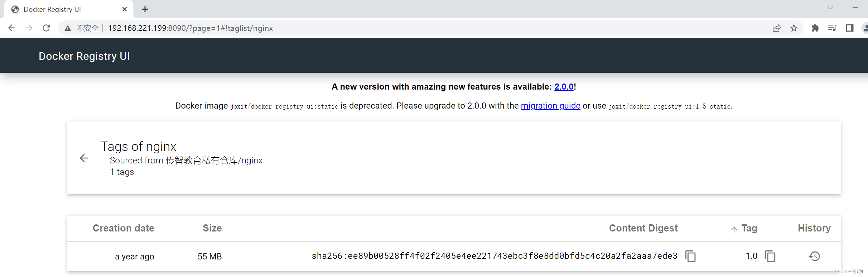The width and height of the screenshot is (868, 277).
Task: Sort the table by Tag column
Action: [x=748, y=228]
